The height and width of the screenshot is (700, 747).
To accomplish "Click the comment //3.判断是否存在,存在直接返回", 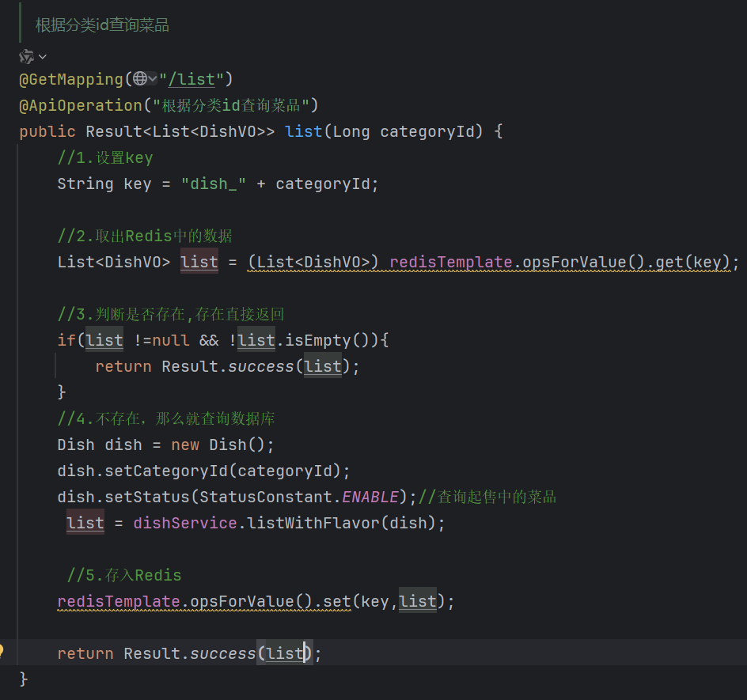I will [x=171, y=314].
